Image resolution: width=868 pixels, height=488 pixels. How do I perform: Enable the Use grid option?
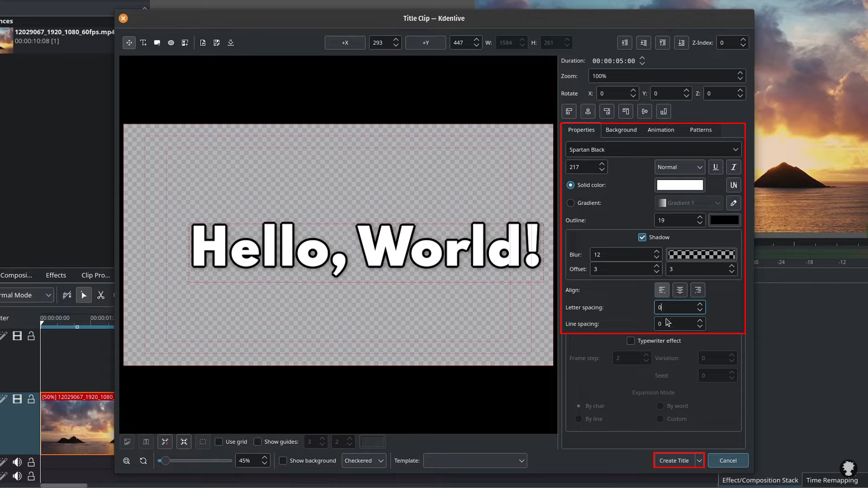click(x=219, y=442)
